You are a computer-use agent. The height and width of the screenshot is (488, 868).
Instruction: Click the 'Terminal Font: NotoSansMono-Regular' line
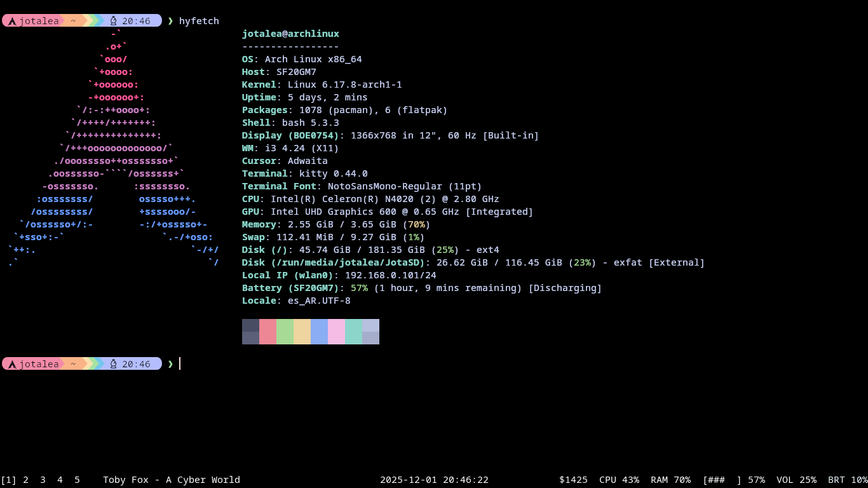click(x=362, y=186)
